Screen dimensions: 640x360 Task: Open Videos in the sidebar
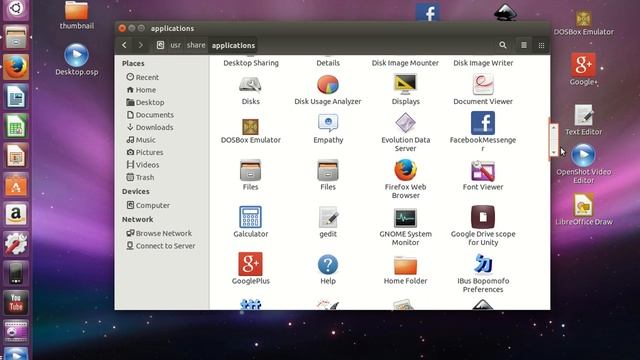point(143,165)
